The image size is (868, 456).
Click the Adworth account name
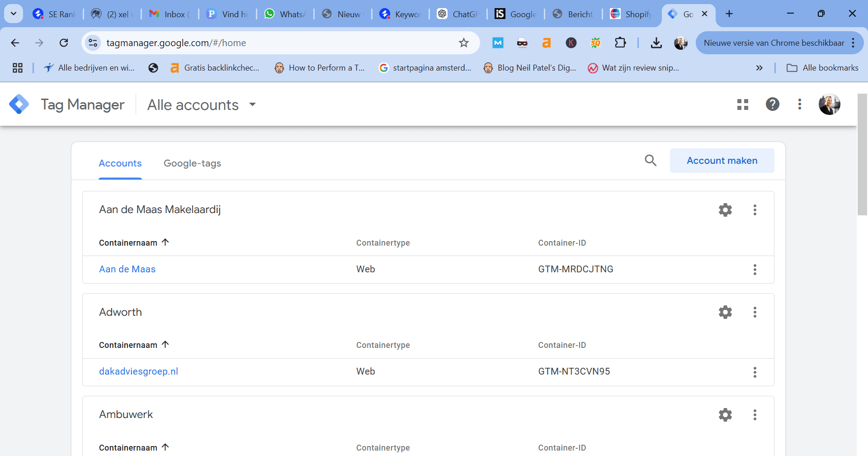[120, 312]
